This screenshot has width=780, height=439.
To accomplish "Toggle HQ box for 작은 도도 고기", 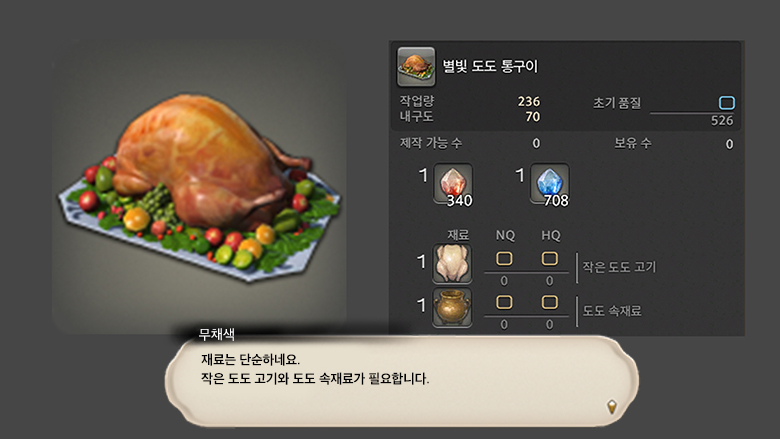I will coord(550,259).
